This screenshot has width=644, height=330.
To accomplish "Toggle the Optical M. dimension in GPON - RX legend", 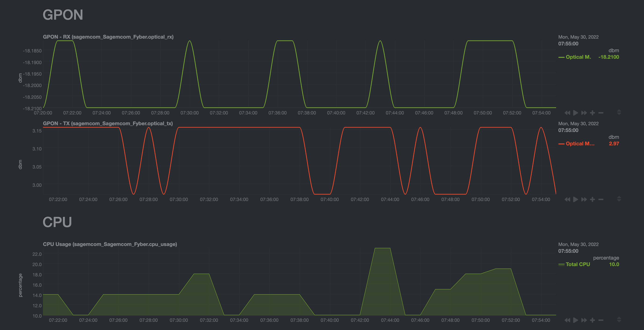I will click(x=579, y=57).
